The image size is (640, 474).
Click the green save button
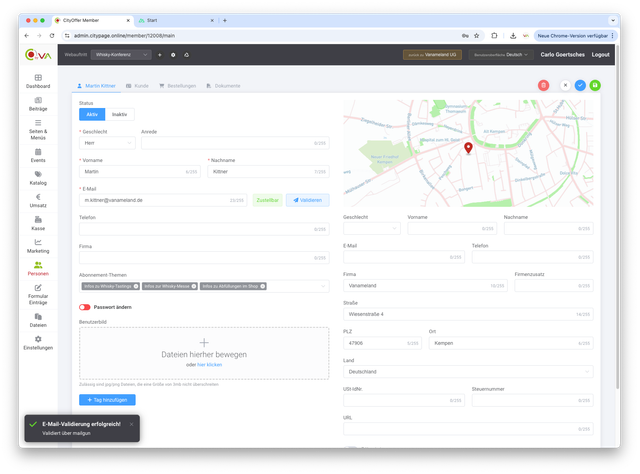click(596, 86)
